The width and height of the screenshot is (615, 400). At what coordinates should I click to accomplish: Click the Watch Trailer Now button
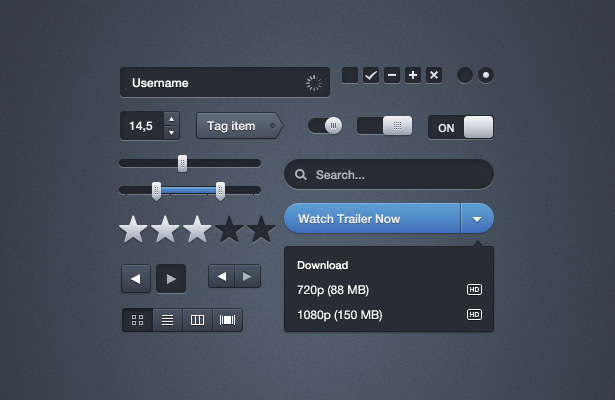[372, 218]
